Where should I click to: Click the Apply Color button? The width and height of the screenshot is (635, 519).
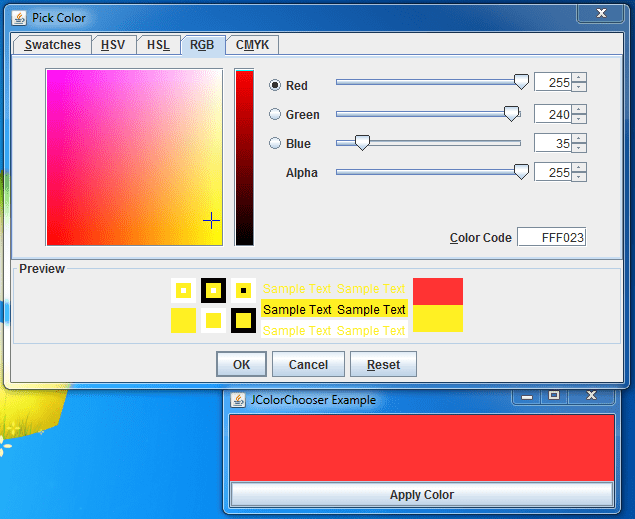tap(421, 495)
